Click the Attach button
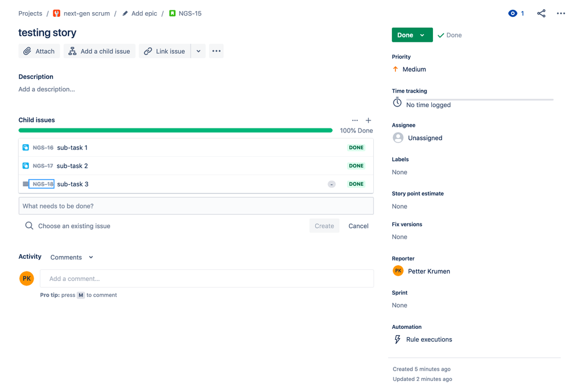This screenshot has height=392, width=579. pos(39,52)
